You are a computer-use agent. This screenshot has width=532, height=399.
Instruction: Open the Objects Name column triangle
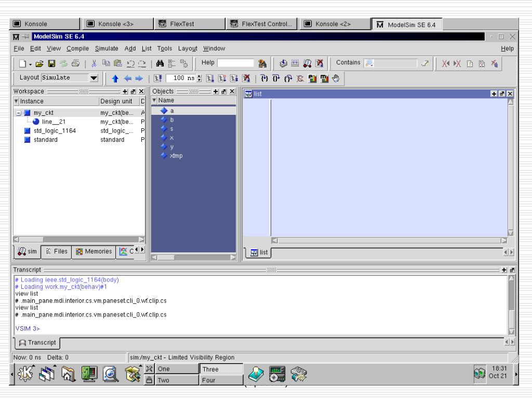(154, 100)
